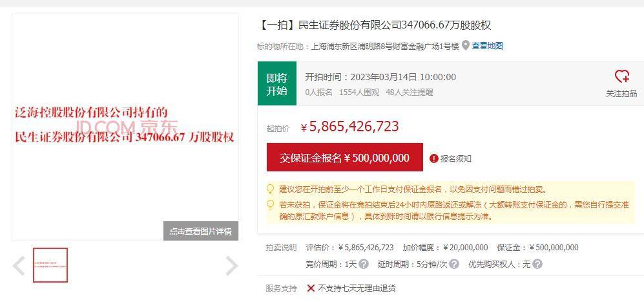Click the red exclamation icon next to 报名须知
Screen dimensions: 644x302
click(x=433, y=158)
